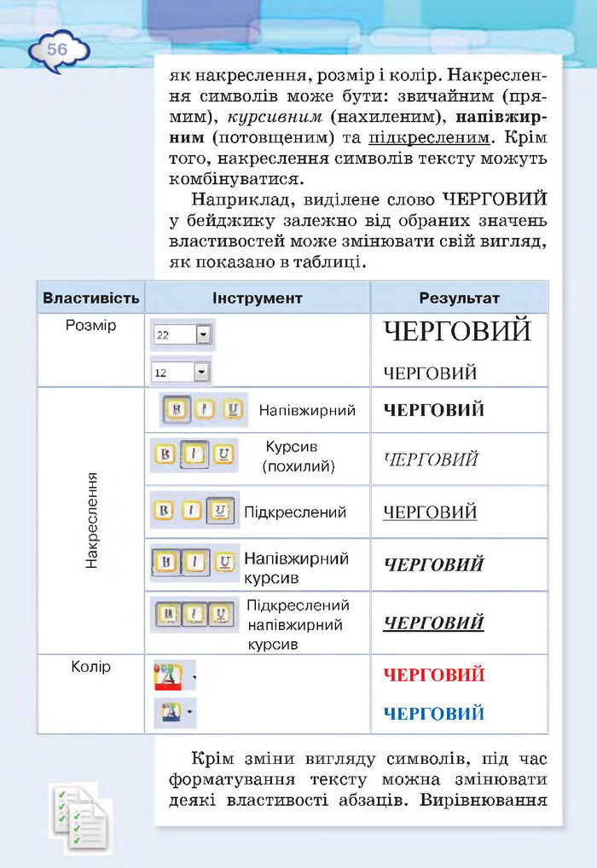Screen dimensions: 597x868
Task: Click Underline icon in the Підкреслений row
Action: pyautogui.click(x=220, y=511)
